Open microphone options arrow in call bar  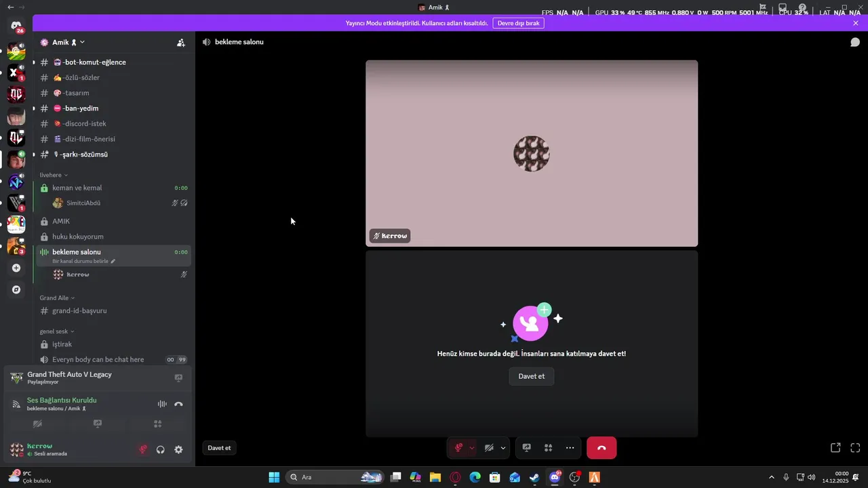(x=472, y=447)
